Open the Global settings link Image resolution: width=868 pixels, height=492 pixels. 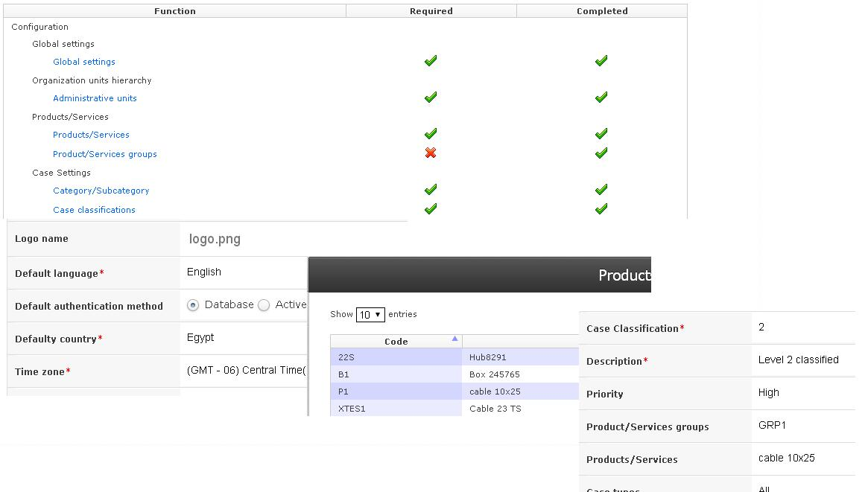(83, 61)
